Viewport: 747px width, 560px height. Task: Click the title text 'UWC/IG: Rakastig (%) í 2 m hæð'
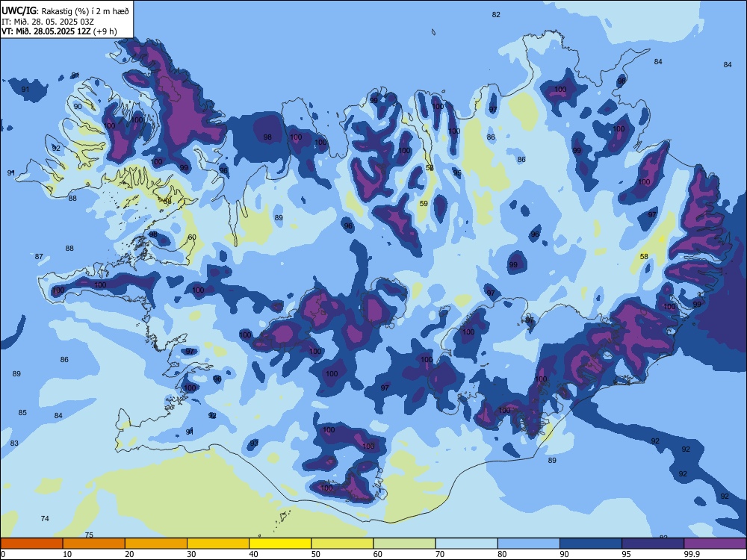tap(65, 10)
